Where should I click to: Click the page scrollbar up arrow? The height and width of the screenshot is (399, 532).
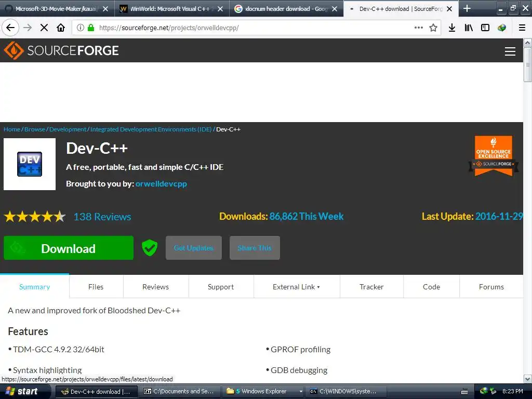(x=528, y=43)
